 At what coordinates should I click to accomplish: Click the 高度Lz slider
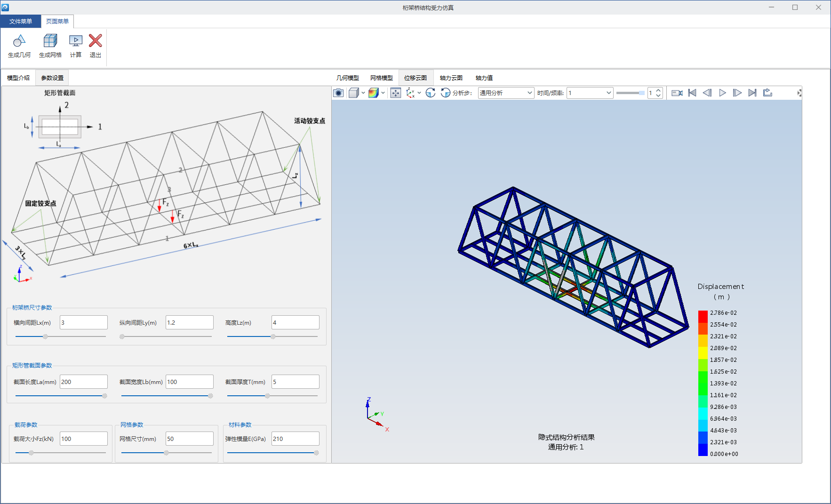tap(272, 336)
